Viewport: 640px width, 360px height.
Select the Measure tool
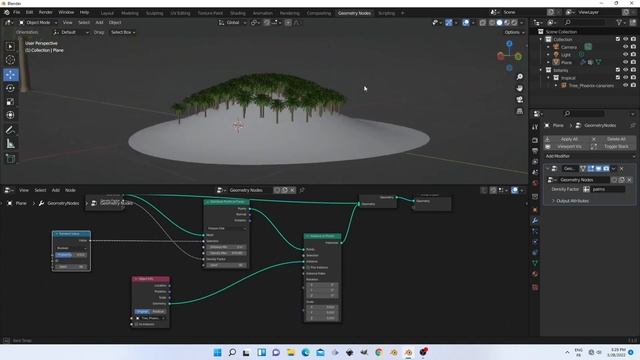pyautogui.click(x=10, y=144)
